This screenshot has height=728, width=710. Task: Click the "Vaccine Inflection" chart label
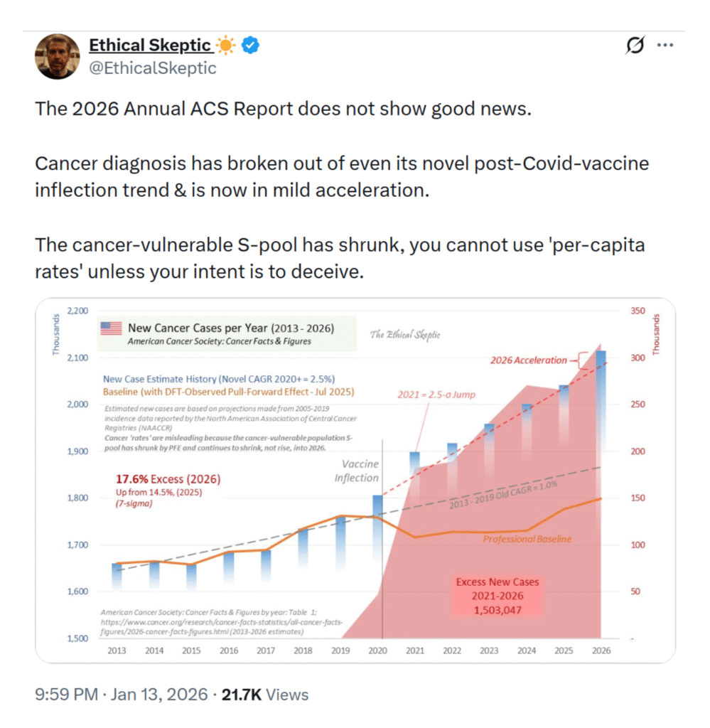pos(356,471)
